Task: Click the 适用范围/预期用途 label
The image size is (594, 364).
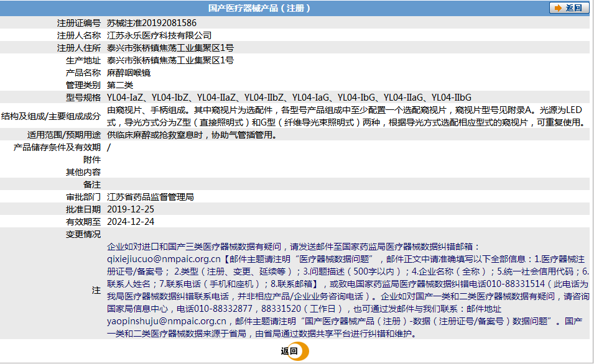Action: tap(63, 135)
